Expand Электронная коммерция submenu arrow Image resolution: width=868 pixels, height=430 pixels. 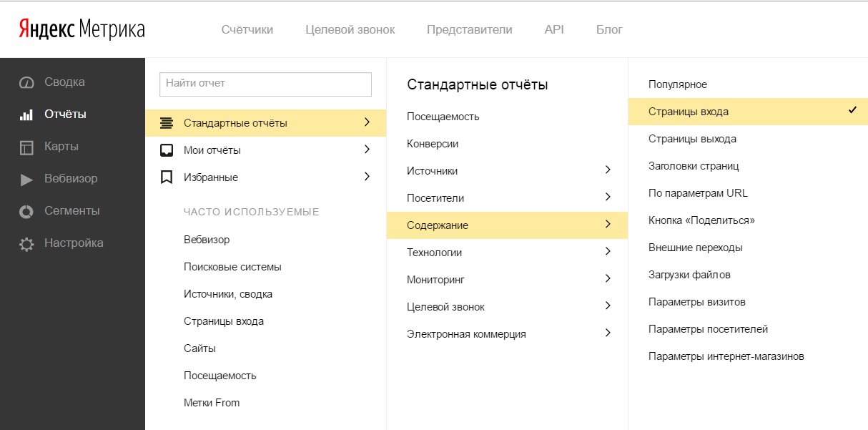click(608, 333)
